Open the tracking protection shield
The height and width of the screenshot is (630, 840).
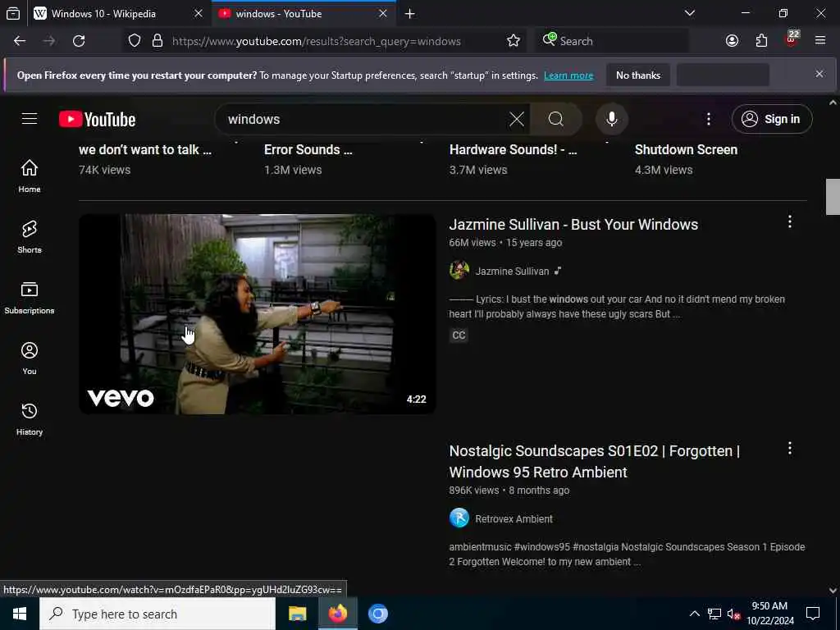(135, 41)
